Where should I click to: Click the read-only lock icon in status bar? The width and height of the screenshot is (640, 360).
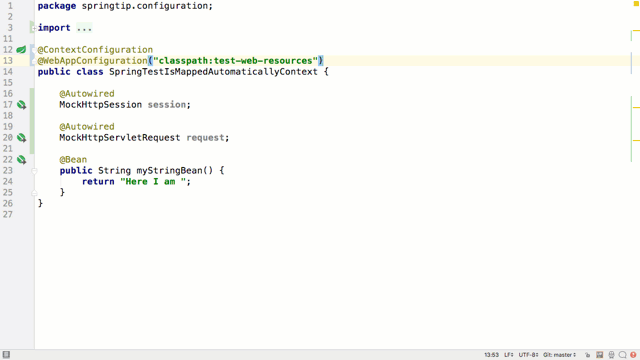tap(587, 355)
